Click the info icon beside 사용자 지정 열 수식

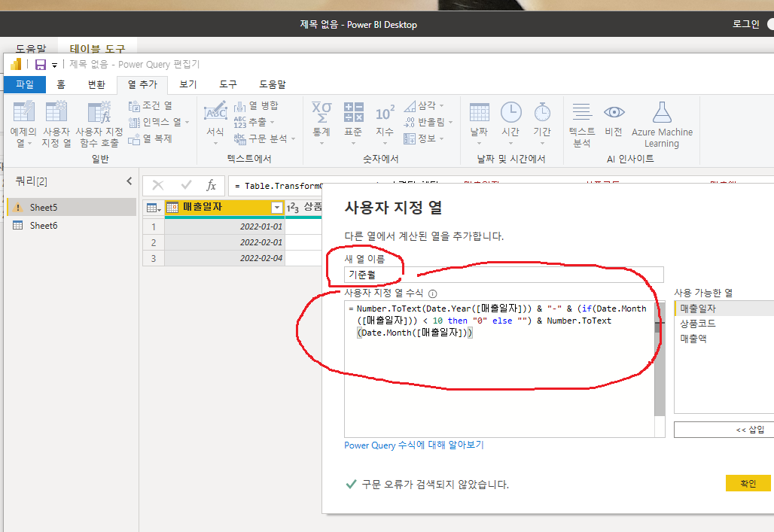pyautogui.click(x=432, y=293)
